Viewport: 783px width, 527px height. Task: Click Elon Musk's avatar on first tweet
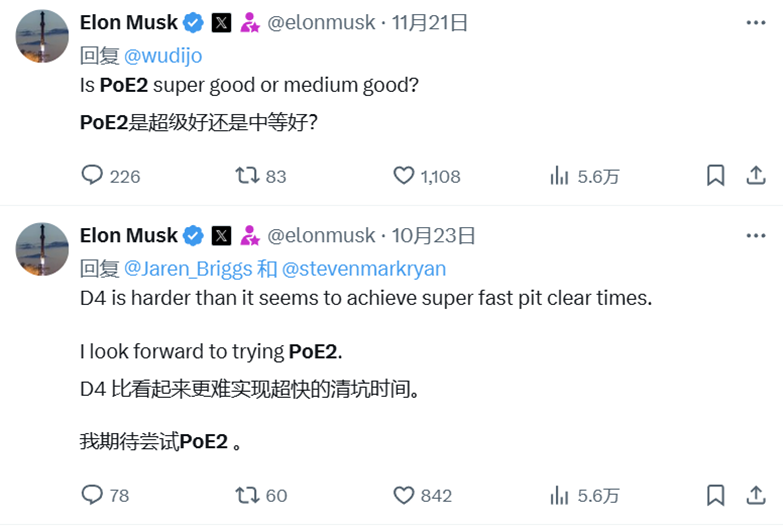click(42, 36)
